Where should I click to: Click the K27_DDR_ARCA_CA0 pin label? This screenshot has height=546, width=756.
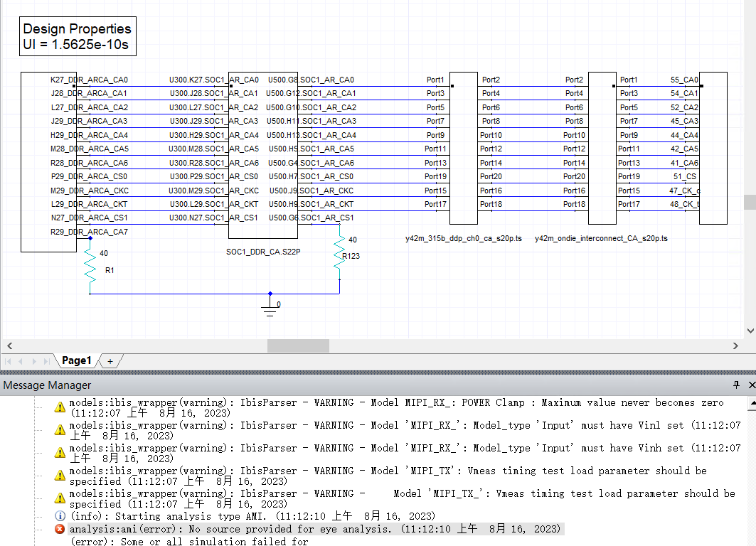tap(89, 80)
